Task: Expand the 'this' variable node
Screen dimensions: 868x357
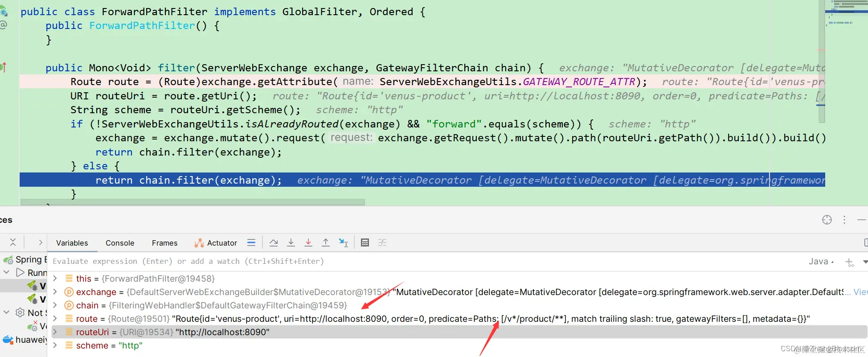Action: click(x=55, y=278)
